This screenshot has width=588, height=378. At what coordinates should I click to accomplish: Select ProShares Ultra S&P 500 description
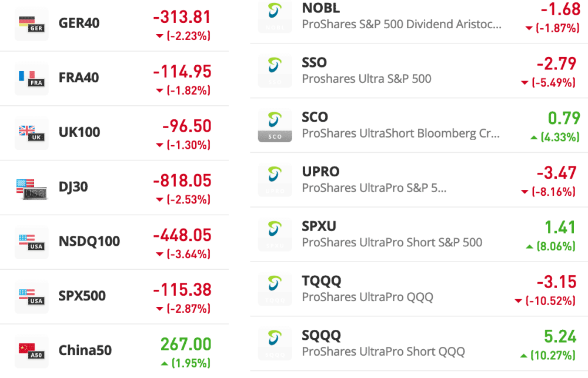(366, 79)
